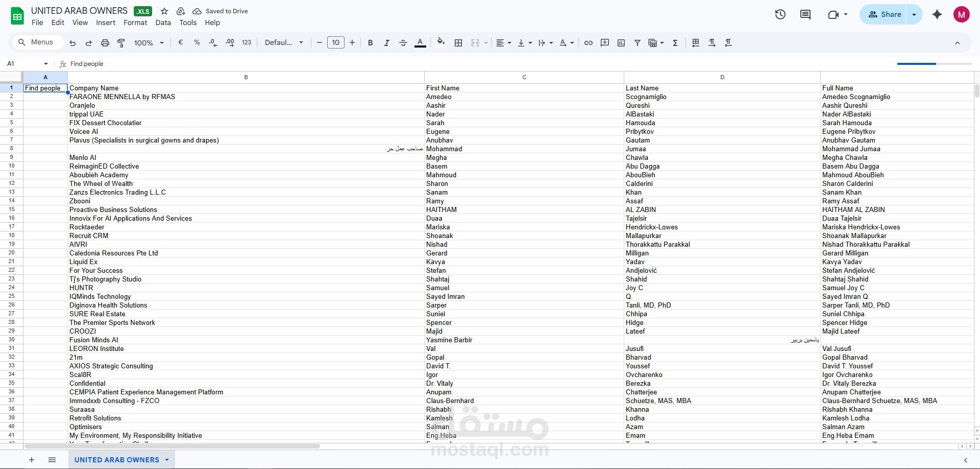Format selection as currency
Image resolution: width=980 pixels, height=469 pixels.
click(180, 43)
